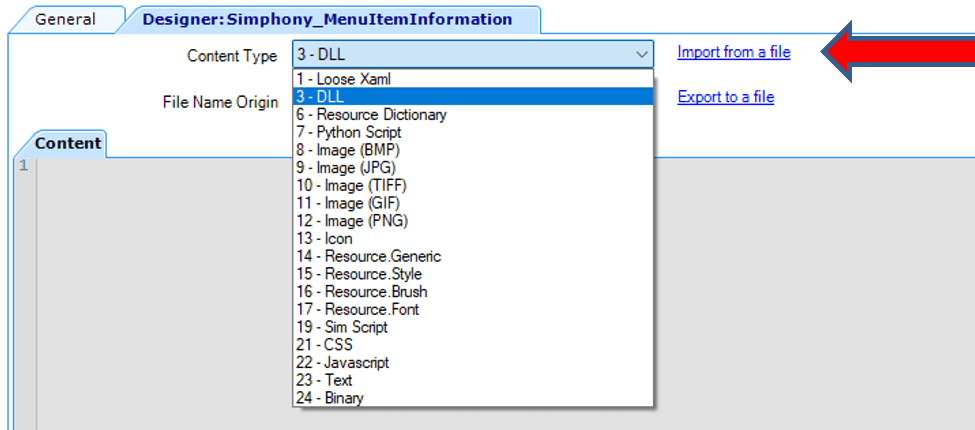Pick 17 - Resource.Font entry
Screen dimensions: 975x430
point(357,309)
